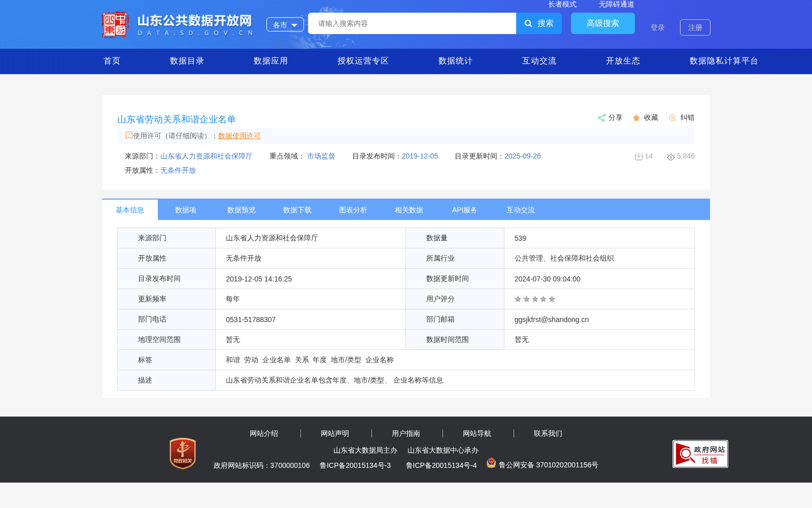
Task: Open 开放生态 in the navigation bar
Action: point(623,61)
